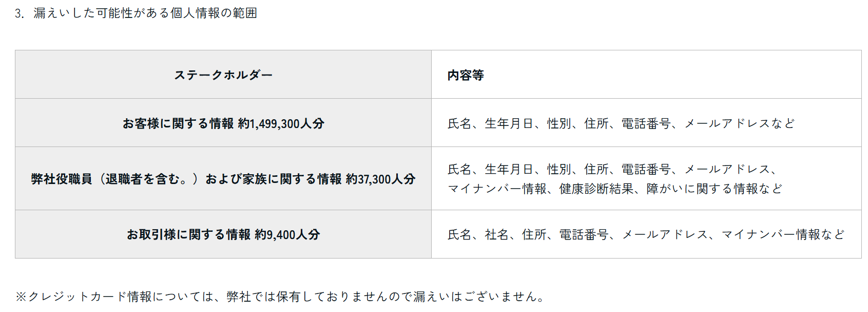Click the 約1,499,300人分 figure
The width and height of the screenshot is (868, 312).
pos(281,123)
